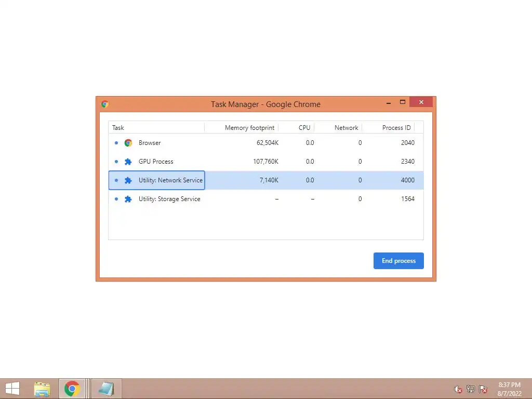532x399 pixels.
Task: Click the puzzle icon beside Utility: Network Service
Action: tap(128, 180)
